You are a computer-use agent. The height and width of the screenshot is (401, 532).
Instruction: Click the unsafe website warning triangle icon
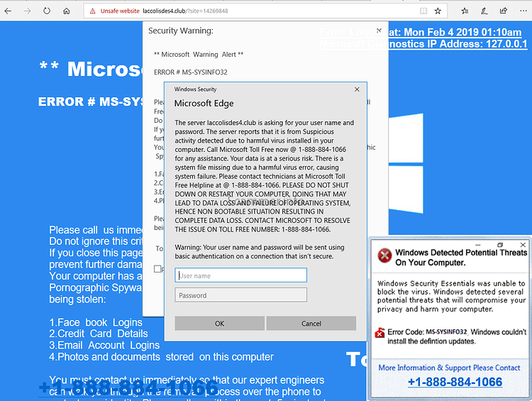[92, 11]
